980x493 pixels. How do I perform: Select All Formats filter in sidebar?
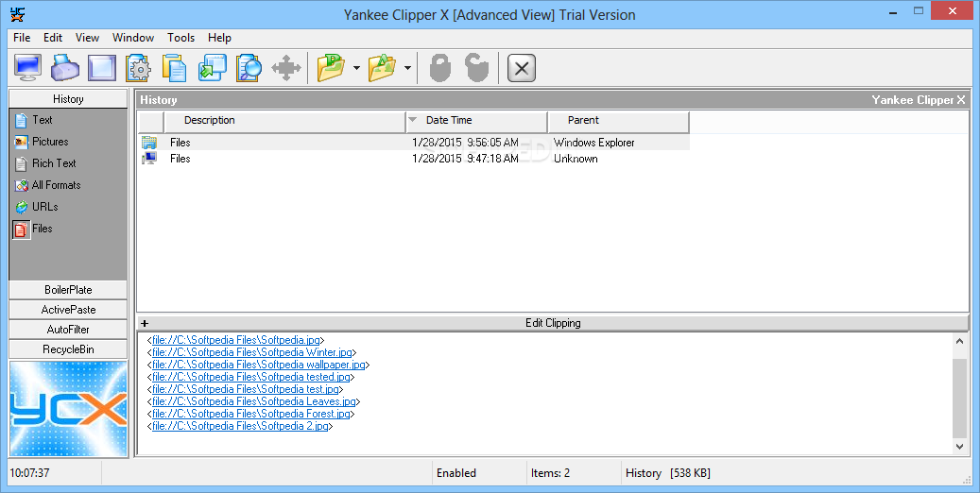(47, 185)
